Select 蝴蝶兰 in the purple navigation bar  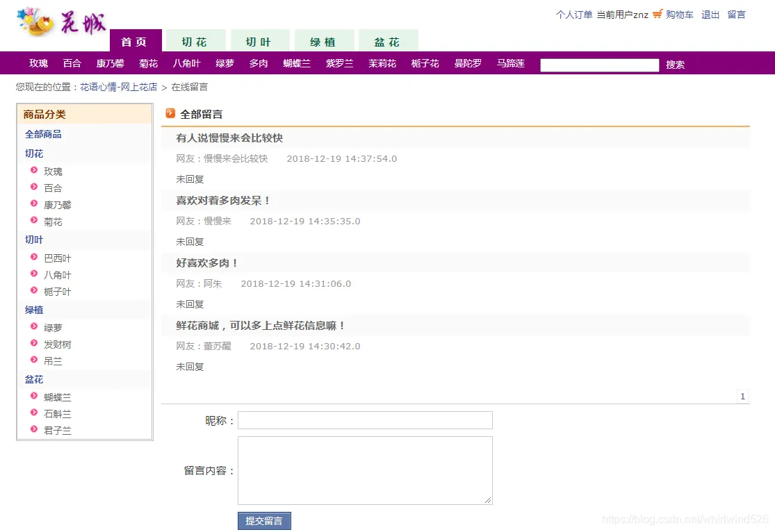point(297,63)
